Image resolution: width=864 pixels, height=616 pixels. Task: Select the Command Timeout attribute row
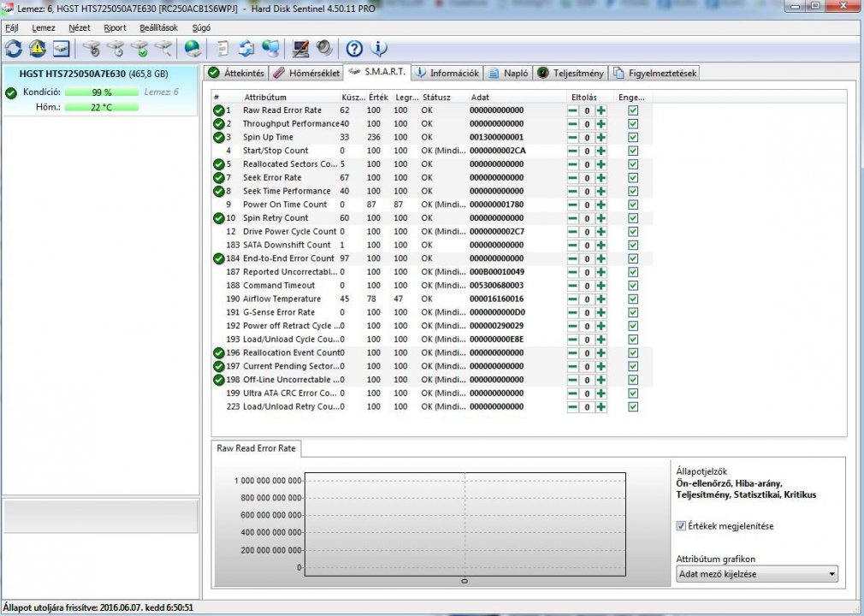[432, 286]
